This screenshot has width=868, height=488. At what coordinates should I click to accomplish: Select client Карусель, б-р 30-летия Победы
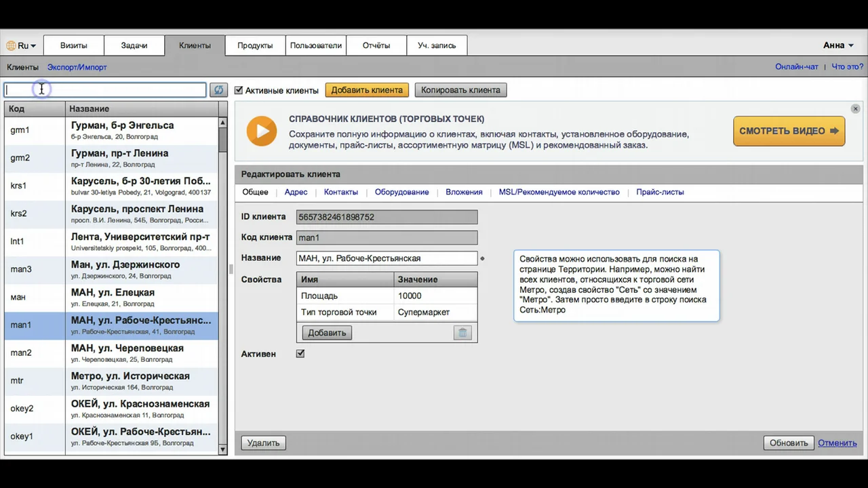pos(111,186)
